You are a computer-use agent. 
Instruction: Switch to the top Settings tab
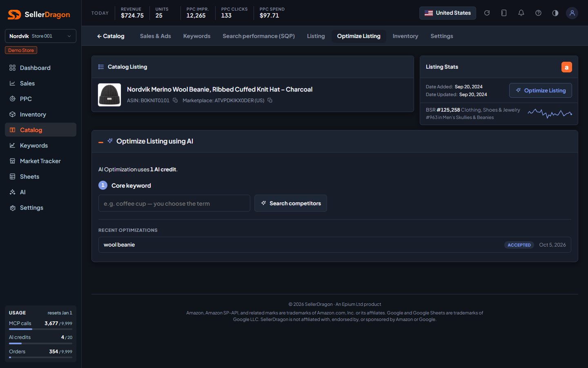(442, 36)
